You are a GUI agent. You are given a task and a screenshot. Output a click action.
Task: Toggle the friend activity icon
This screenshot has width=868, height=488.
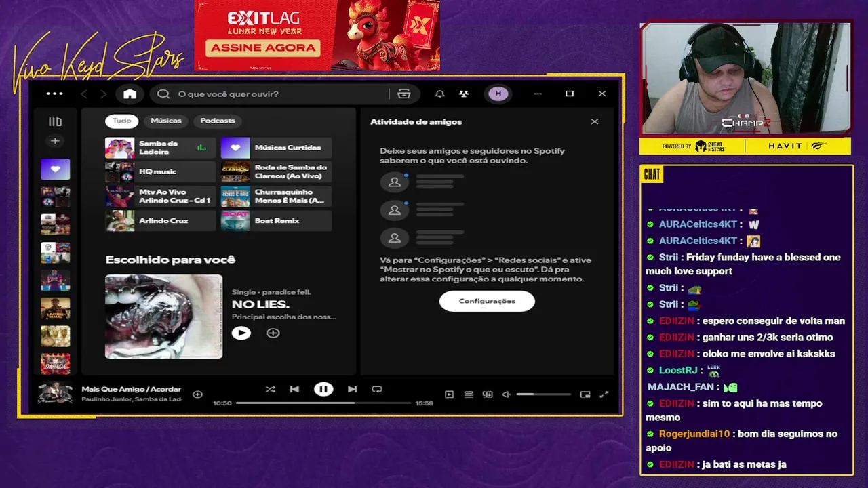click(464, 94)
